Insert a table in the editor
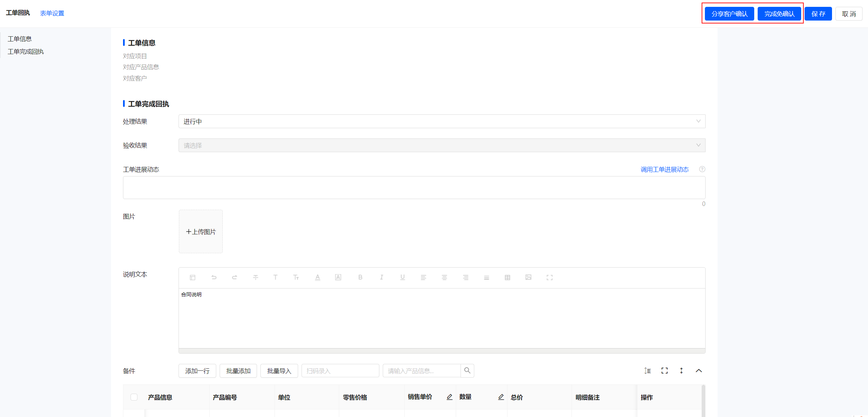Image resolution: width=868 pixels, height=417 pixels. 508,278
